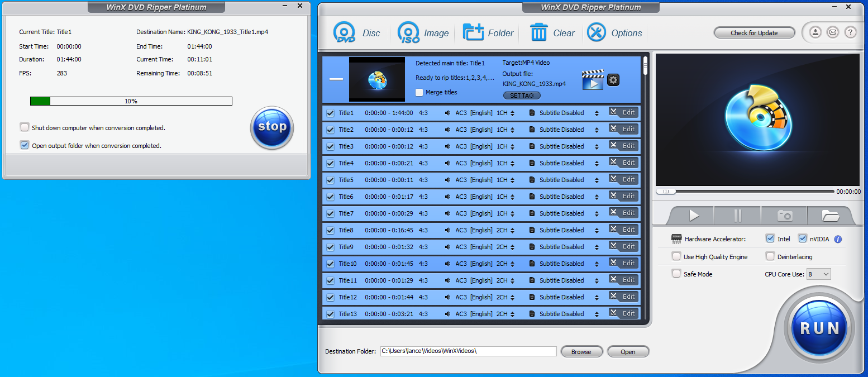The height and width of the screenshot is (377, 868).
Task: Disable nVIDIA hardware acceleration
Action: [803, 238]
